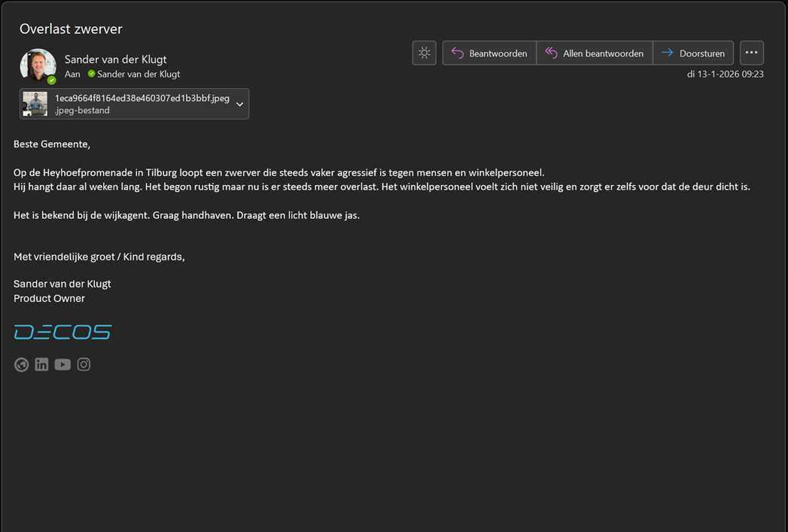Expand the attachment options chevron

pyautogui.click(x=239, y=104)
